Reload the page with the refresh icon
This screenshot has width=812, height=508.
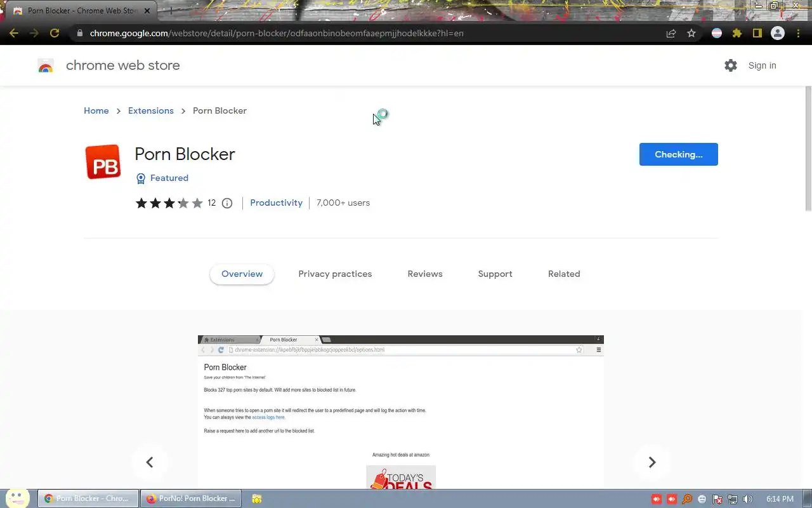(55, 33)
